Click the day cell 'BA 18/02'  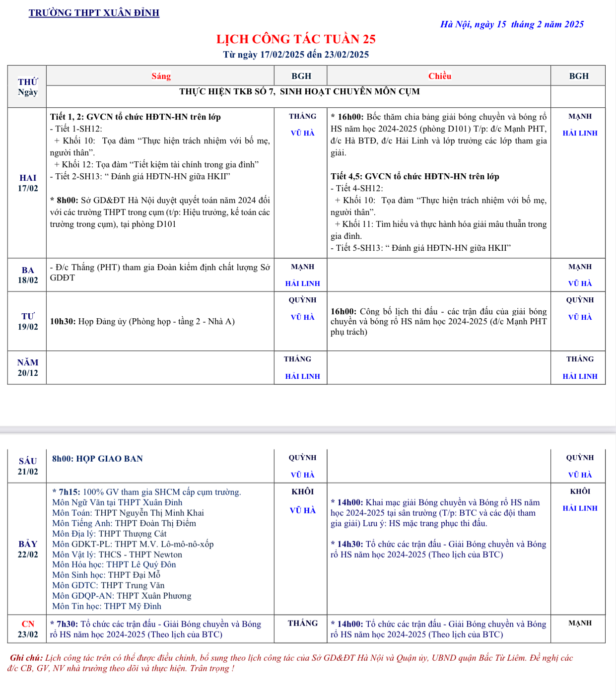click(x=28, y=275)
